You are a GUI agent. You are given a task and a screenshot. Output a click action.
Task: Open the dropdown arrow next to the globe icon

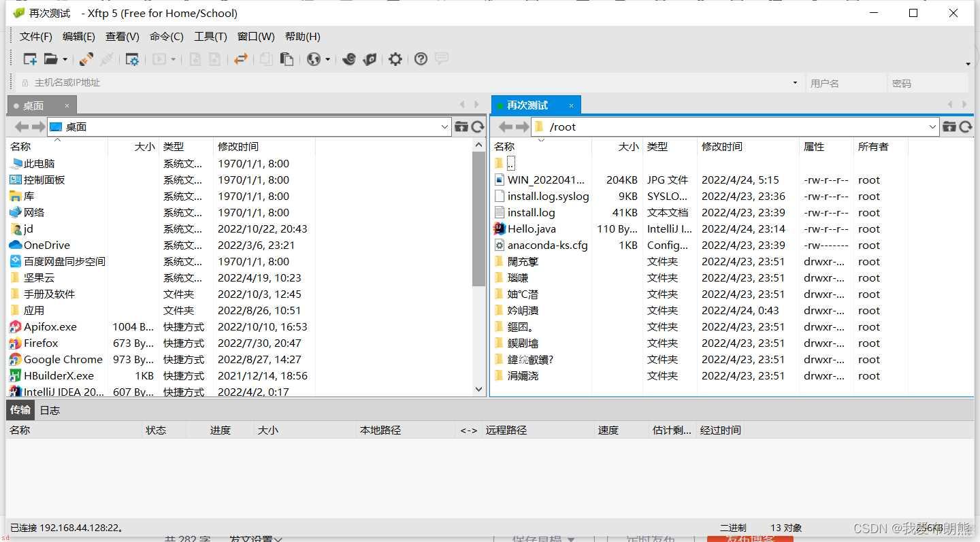(327, 60)
